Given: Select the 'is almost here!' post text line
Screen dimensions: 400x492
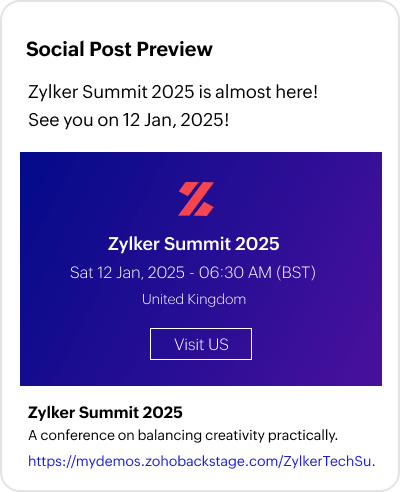Looking at the screenshot, I should coord(173,92).
